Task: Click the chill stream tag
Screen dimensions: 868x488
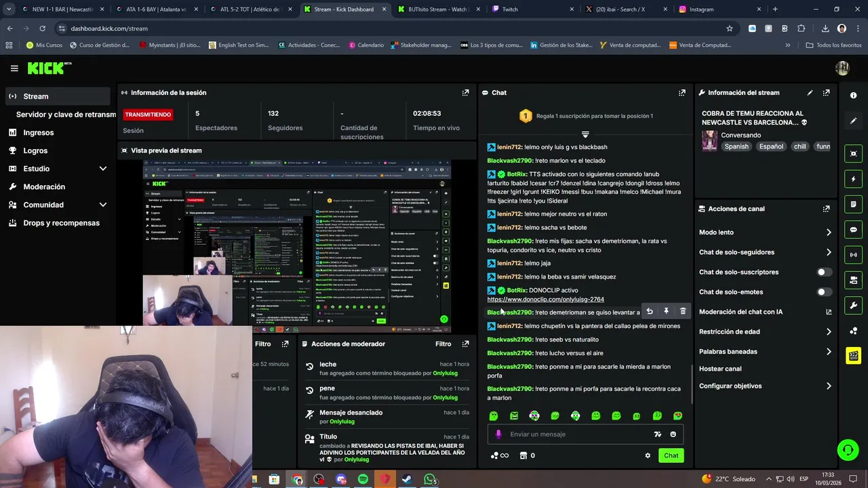Action: coord(800,146)
